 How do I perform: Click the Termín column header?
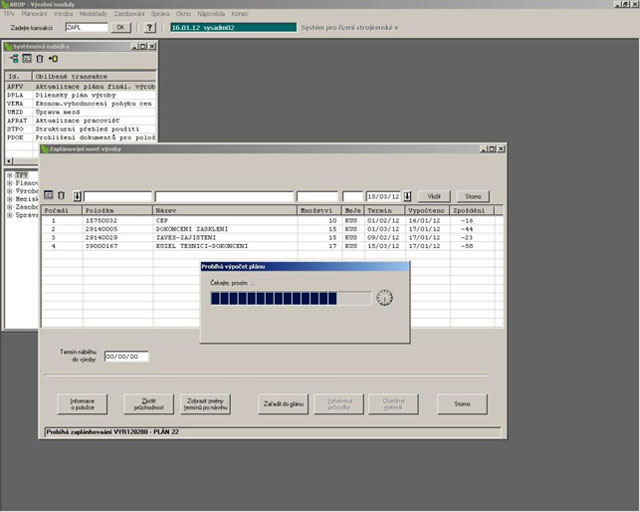(x=384, y=210)
